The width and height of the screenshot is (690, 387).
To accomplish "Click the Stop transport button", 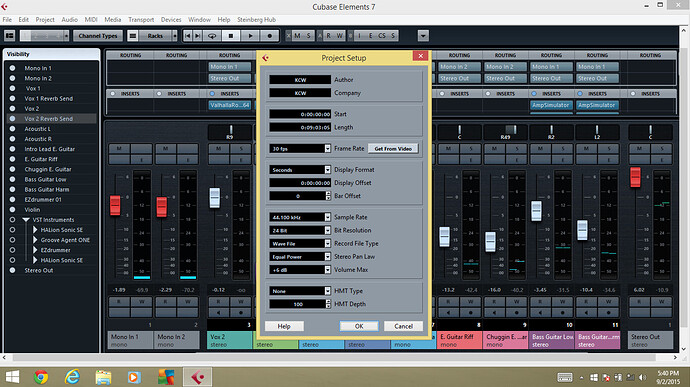I will point(231,36).
